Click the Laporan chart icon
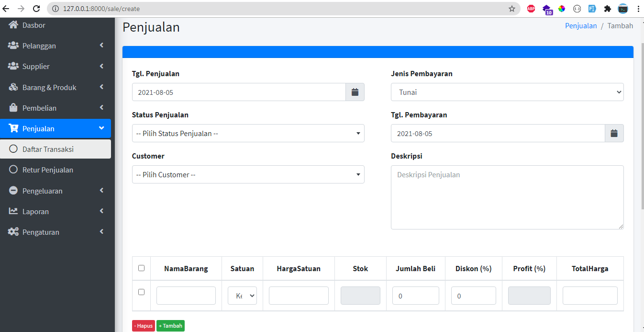Screen dimensions: 644x332 tap(13, 211)
